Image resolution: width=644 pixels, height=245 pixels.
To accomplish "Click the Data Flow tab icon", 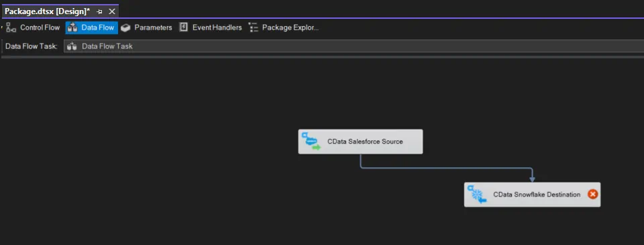I will 72,28.
